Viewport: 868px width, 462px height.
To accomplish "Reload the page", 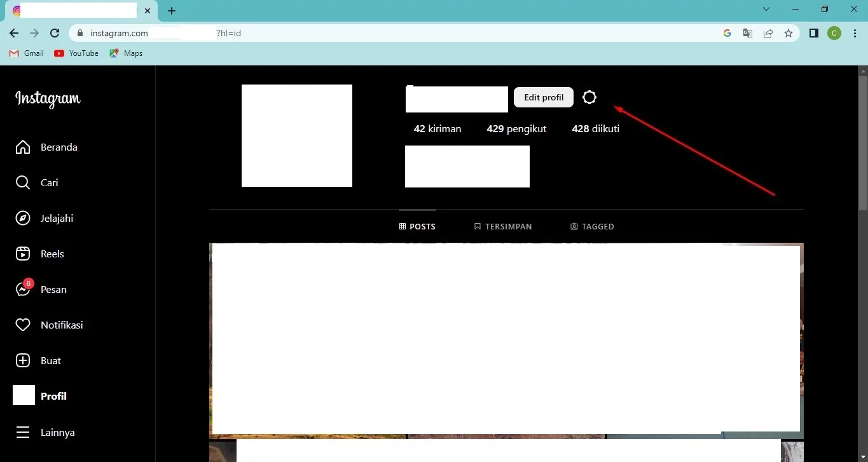I will coord(55,33).
